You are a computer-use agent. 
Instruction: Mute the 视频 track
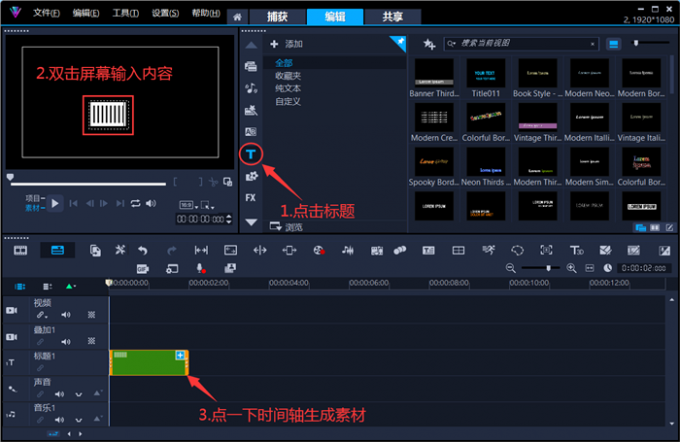66,315
